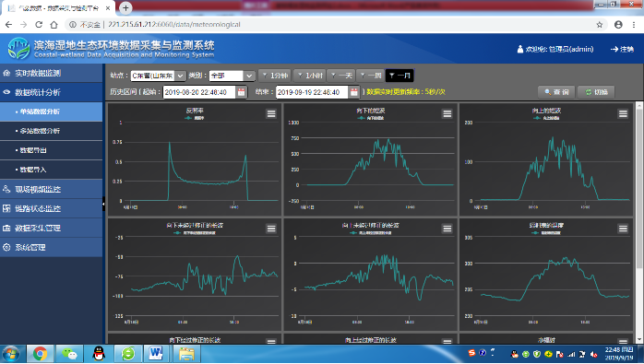Toggle the 1分钟 time filter
This screenshot has width=644, height=364.
point(275,76)
